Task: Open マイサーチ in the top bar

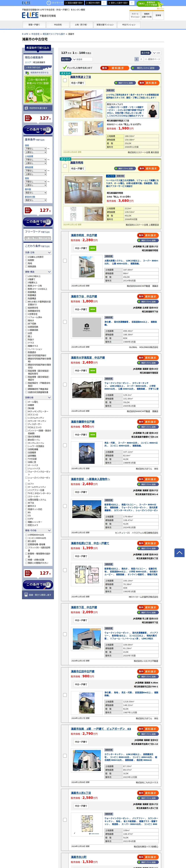Action: (55, 3)
